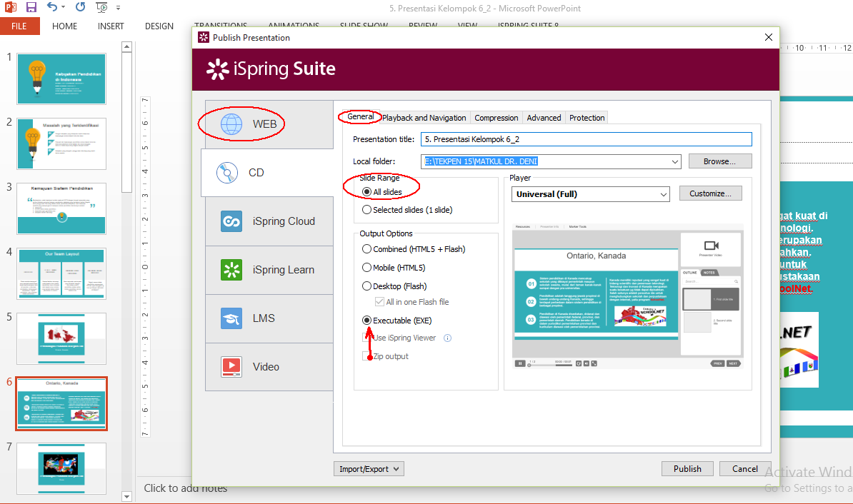Enable the Zip output checkbox
This screenshot has width=853, height=504.
[x=366, y=356]
